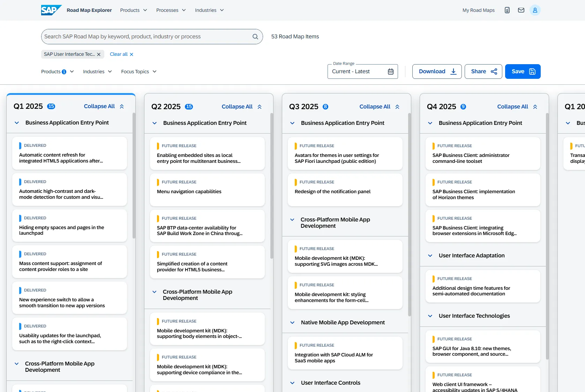Image resolution: width=585 pixels, height=392 pixels.
Task: Open the calendar icon in Date Range
Action: click(x=390, y=71)
